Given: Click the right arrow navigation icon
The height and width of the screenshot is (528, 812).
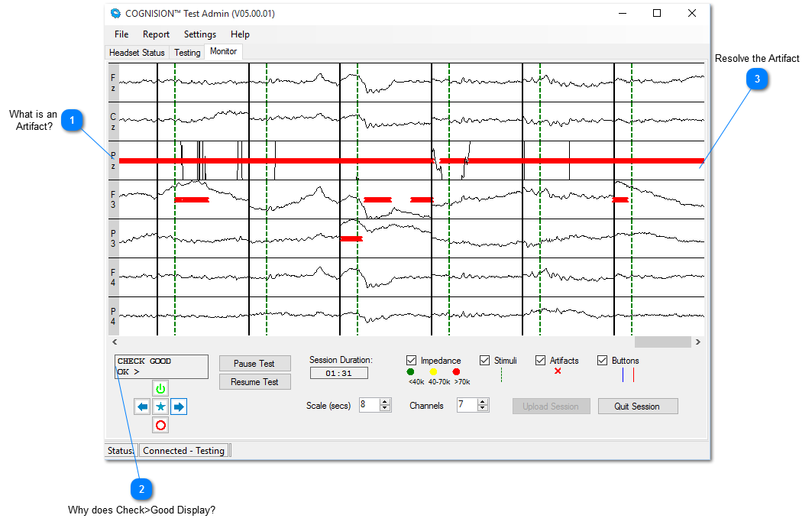Looking at the screenshot, I should point(178,407).
